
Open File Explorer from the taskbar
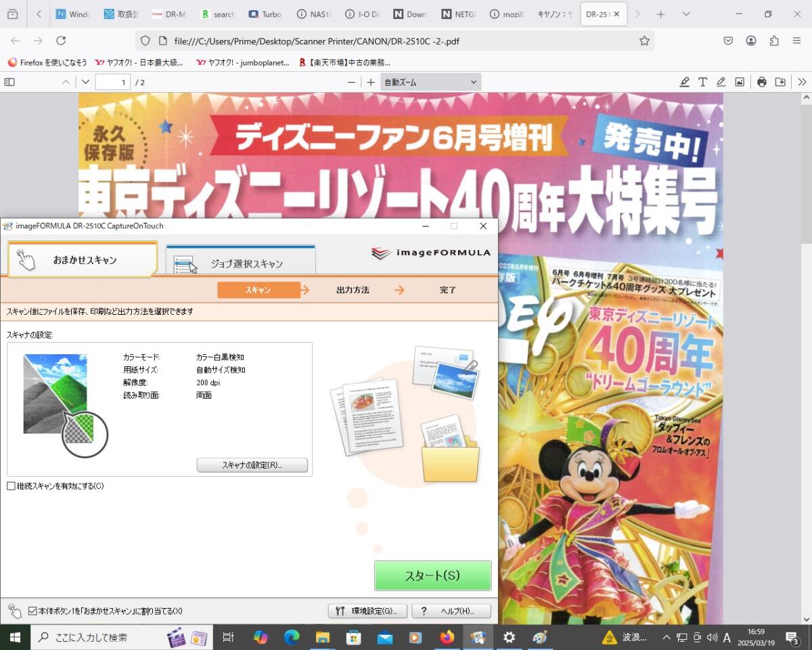322,637
